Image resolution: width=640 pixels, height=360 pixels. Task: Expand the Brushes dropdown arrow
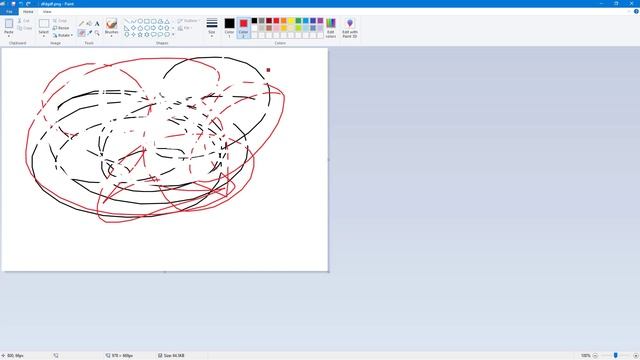(x=111, y=36)
